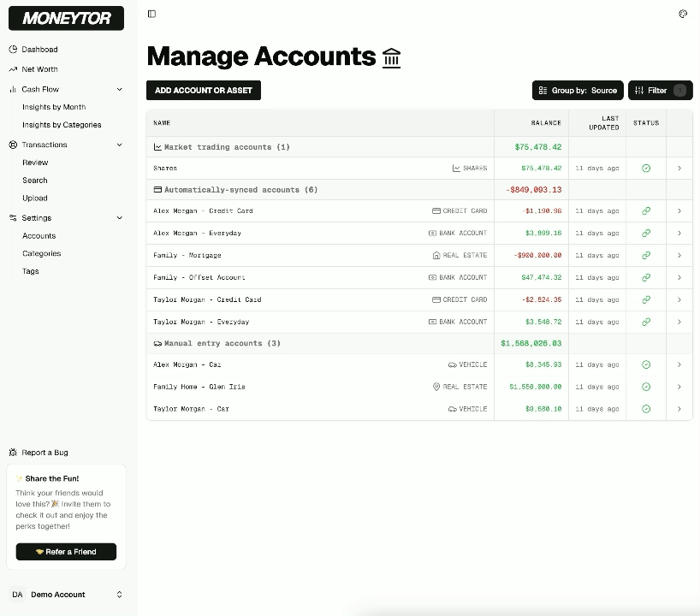Select the Settings sliders icon in sidebar

coord(12,217)
